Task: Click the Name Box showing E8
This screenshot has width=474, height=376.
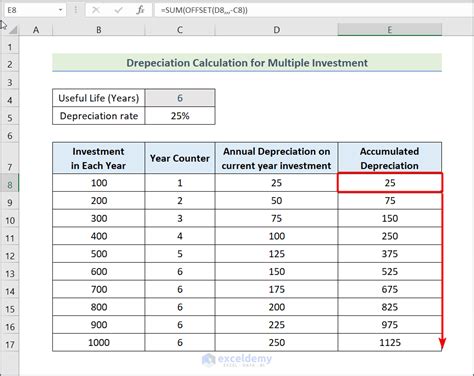Action: point(35,10)
